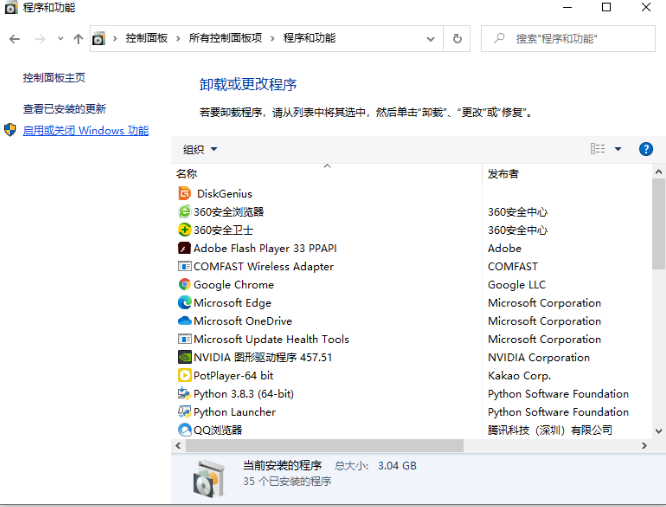
Task: Expand the address bar history dropdown
Action: tap(430, 38)
